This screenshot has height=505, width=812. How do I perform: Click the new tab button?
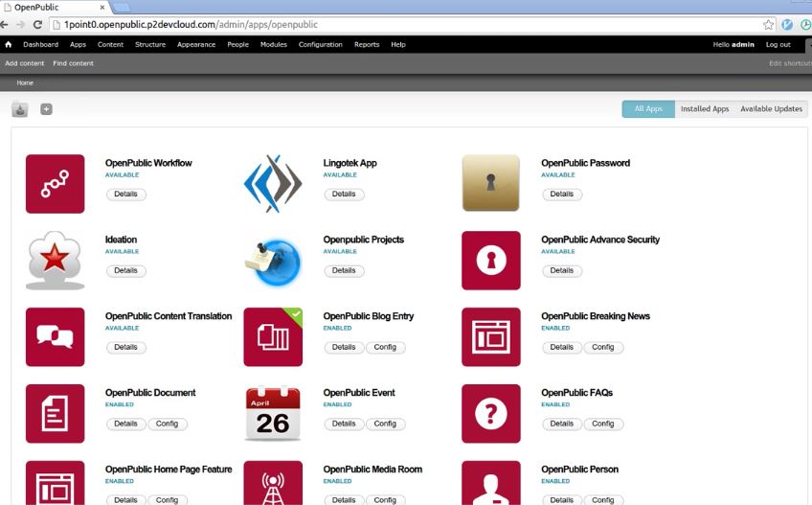point(121,8)
